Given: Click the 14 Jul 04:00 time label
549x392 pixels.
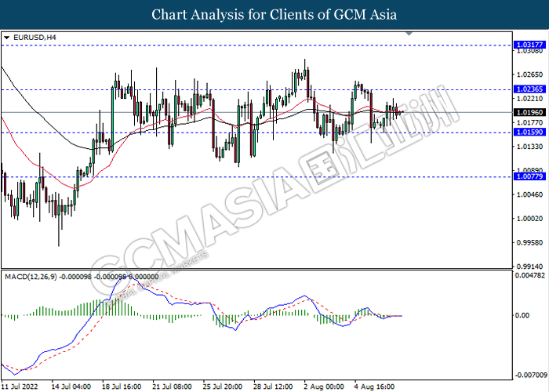Looking at the screenshot, I should (71, 387).
